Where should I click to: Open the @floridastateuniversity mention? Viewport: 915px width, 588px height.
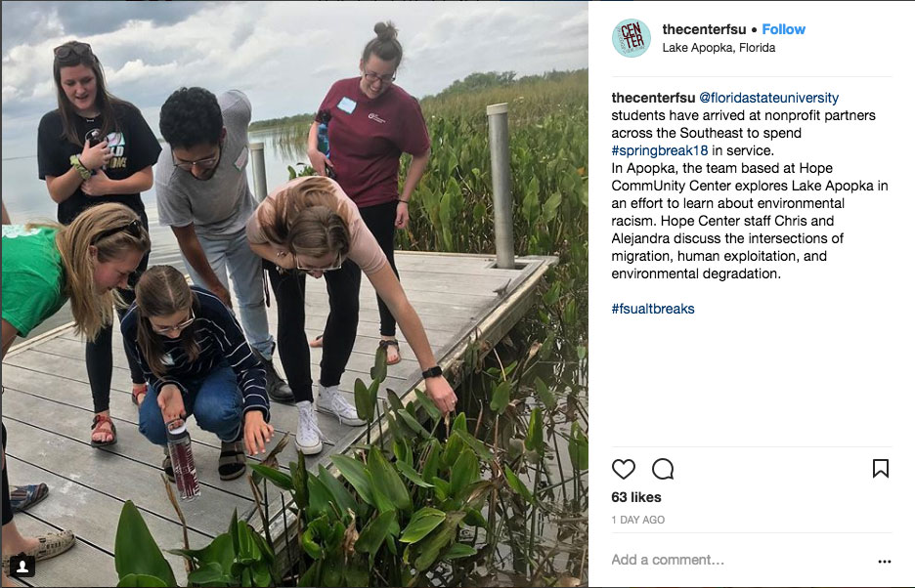(x=768, y=98)
